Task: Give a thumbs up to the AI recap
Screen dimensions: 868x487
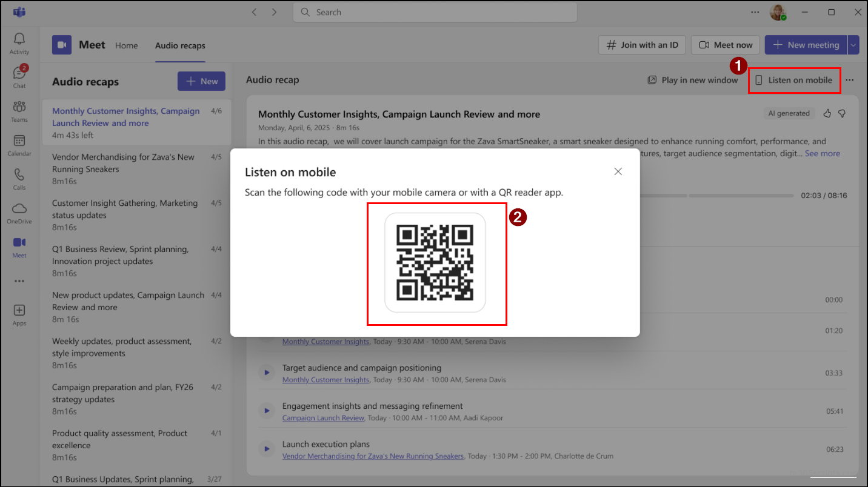Action: [827, 113]
